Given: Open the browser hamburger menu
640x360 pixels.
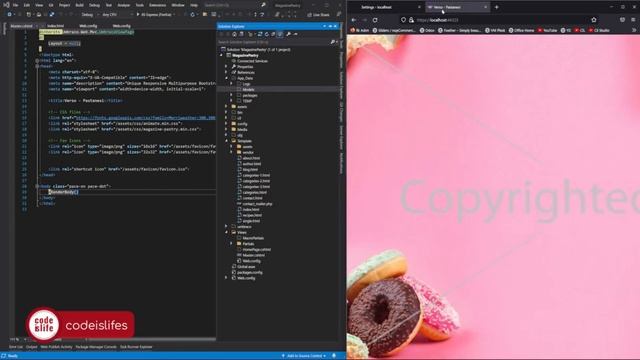Looking at the screenshot, I should point(633,20).
